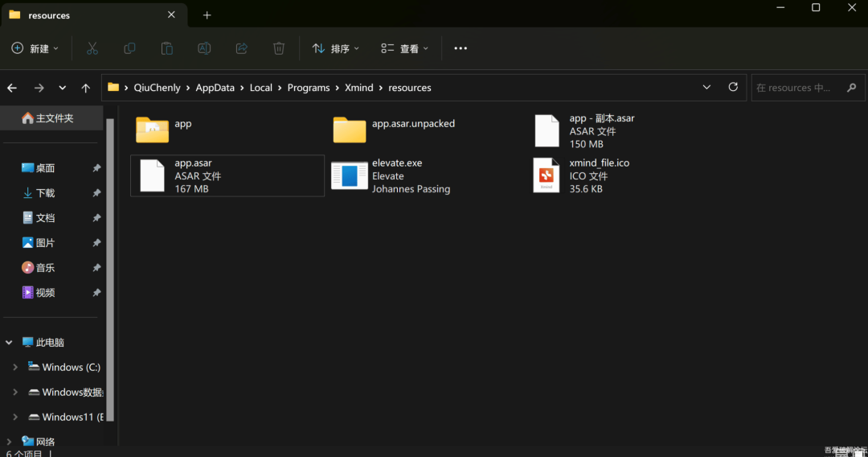
Task: Expand chevron after Xmind in breadcrumb
Action: (381, 88)
